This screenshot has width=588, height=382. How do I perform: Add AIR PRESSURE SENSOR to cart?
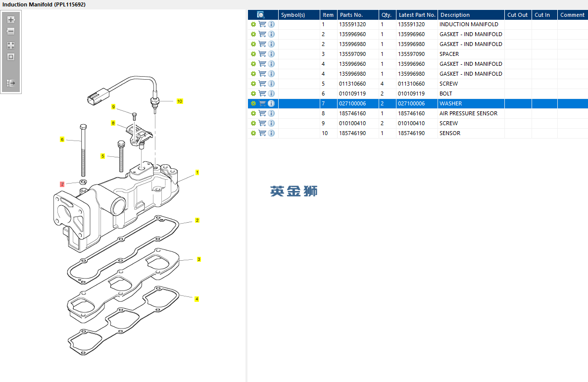pyautogui.click(x=262, y=113)
